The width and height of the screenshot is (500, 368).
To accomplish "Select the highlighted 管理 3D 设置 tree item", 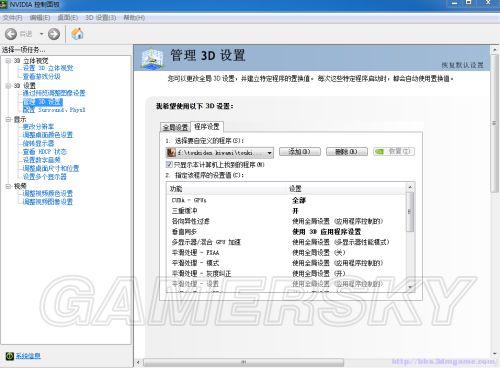I will 43,102.
